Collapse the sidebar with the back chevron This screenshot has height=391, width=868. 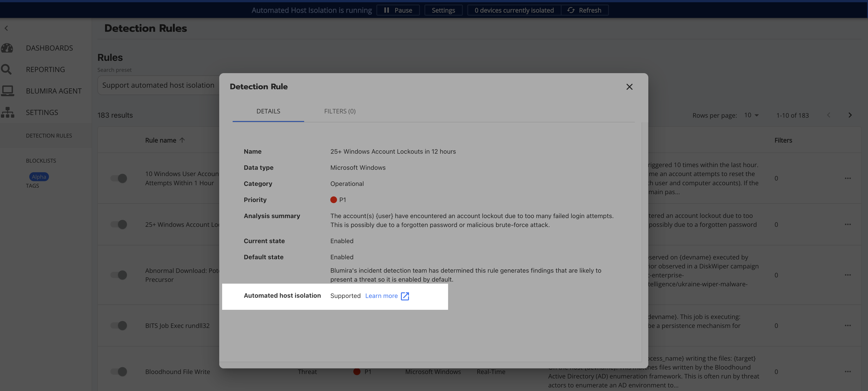6,28
